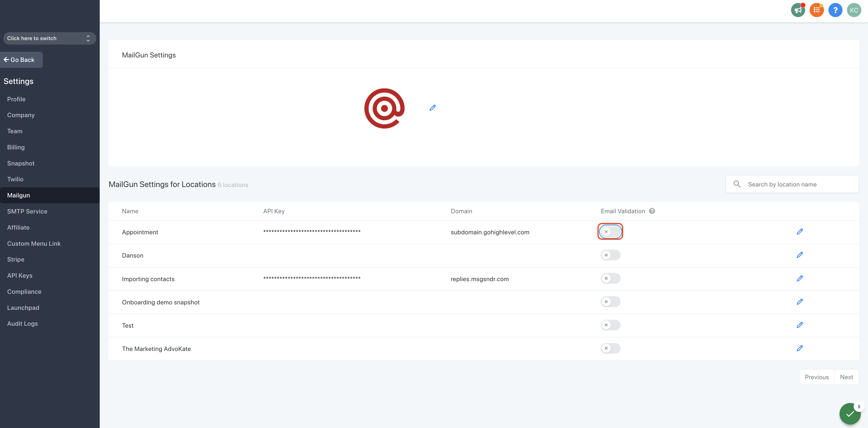This screenshot has width=868, height=428.
Task: Open the orange checklist icon
Action: (x=817, y=10)
